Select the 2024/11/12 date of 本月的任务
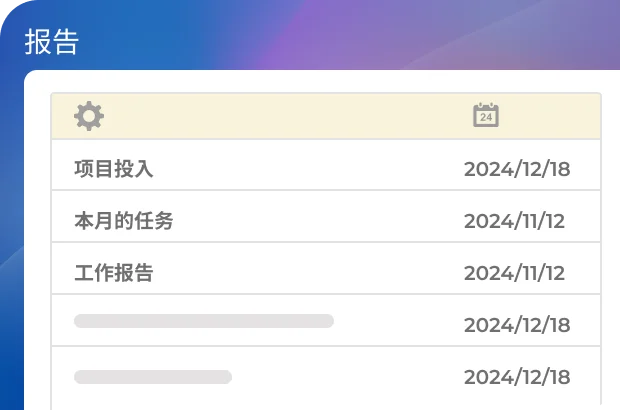Screen dimensions: 620x410 pyautogui.click(x=514, y=221)
